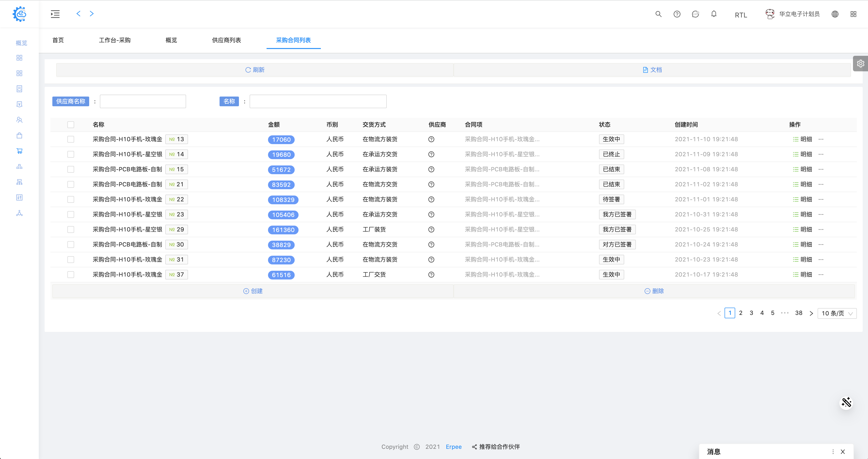
Task: Click the chat message bubble icon
Action: [695, 14]
